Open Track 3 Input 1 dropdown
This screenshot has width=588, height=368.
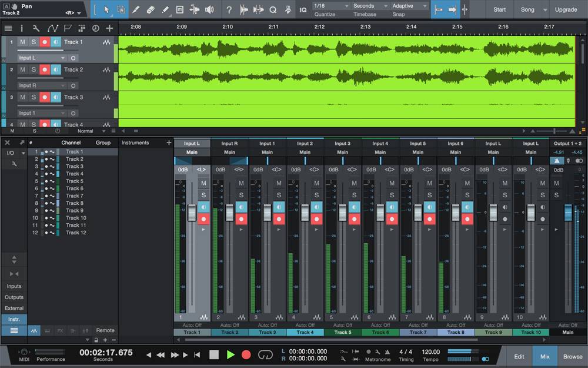(x=42, y=113)
